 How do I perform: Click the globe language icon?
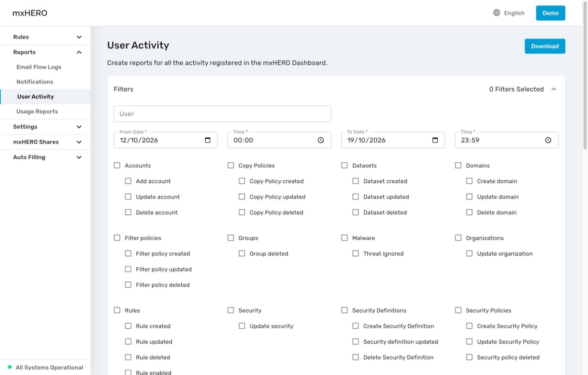(497, 13)
